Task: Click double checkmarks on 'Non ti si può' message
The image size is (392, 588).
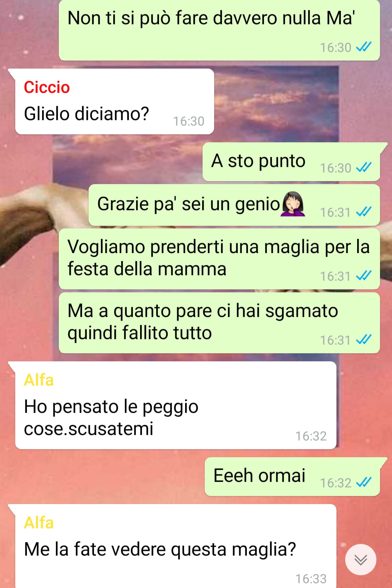Action: (x=364, y=47)
